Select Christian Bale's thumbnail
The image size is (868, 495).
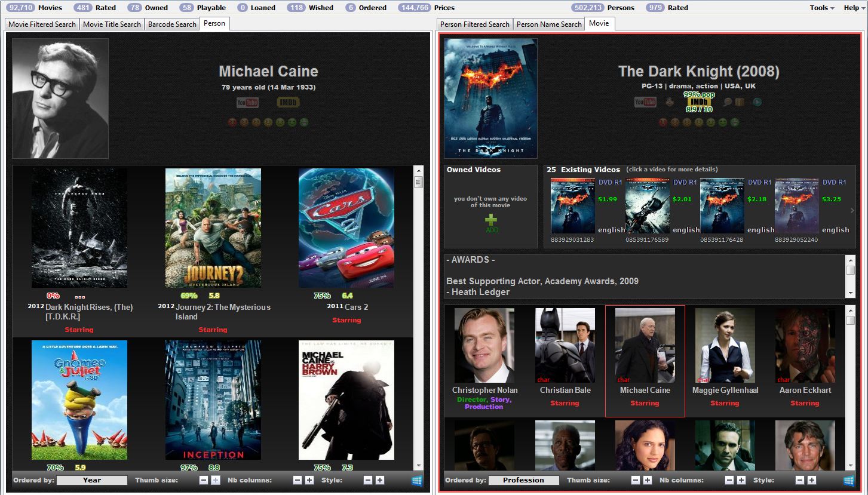click(565, 345)
